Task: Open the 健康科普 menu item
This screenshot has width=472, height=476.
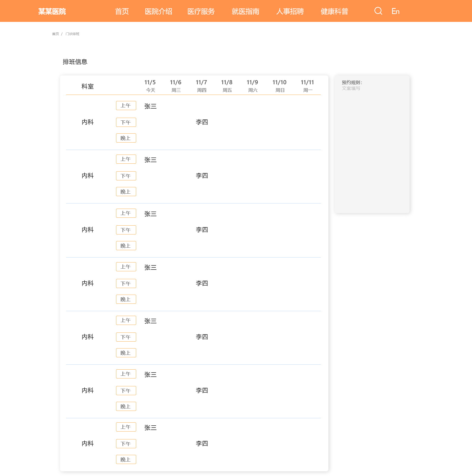Action: coord(334,11)
